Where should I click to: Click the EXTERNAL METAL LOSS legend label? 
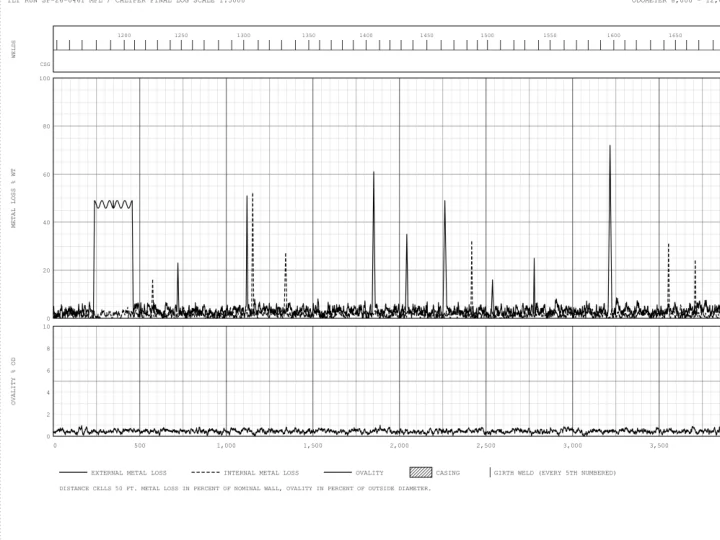(x=129, y=472)
